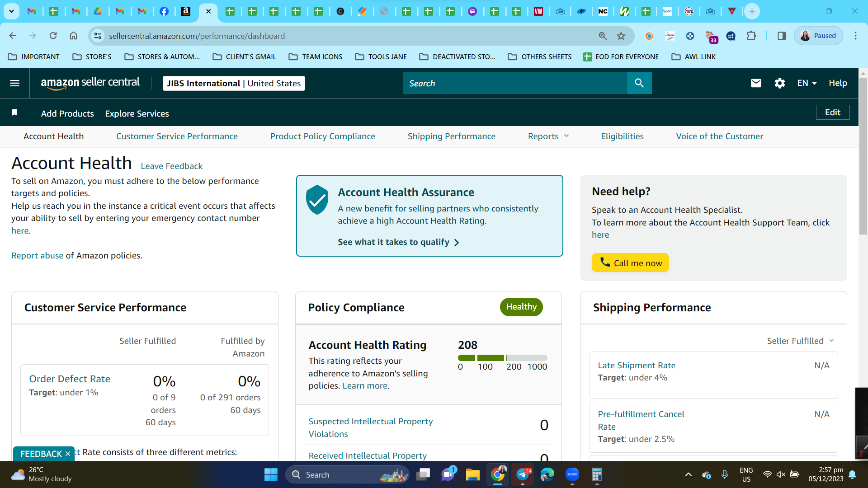The width and height of the screenshot is (868, 488).
Task: Open the Chrome extensions puzzle icon
Action: coord(751,36)
